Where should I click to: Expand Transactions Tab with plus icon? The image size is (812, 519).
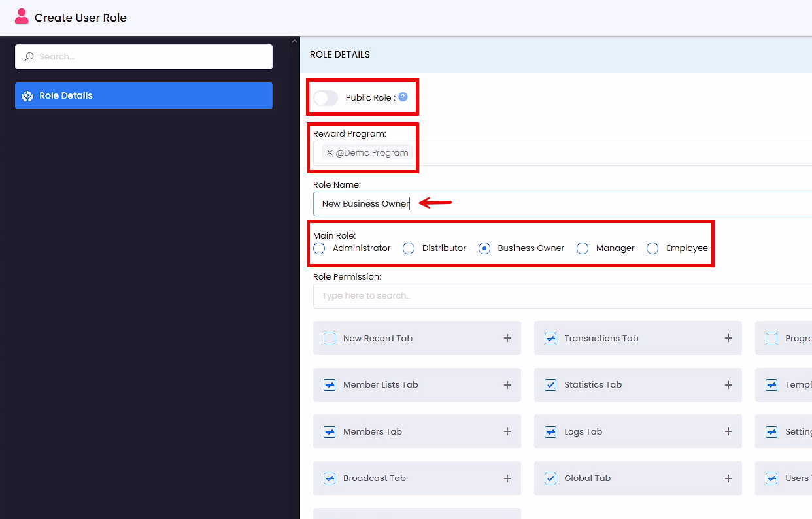point(728,338)
